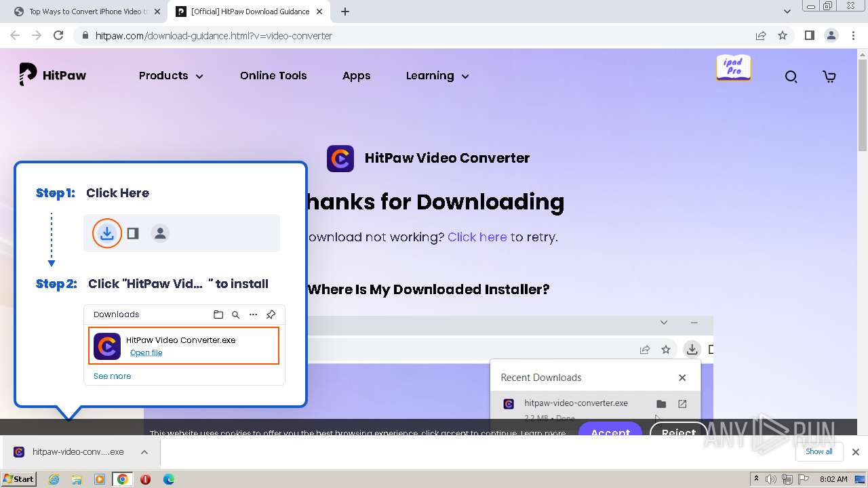Click the network tray icon
868x488 pixels.
tap(787, 479)
